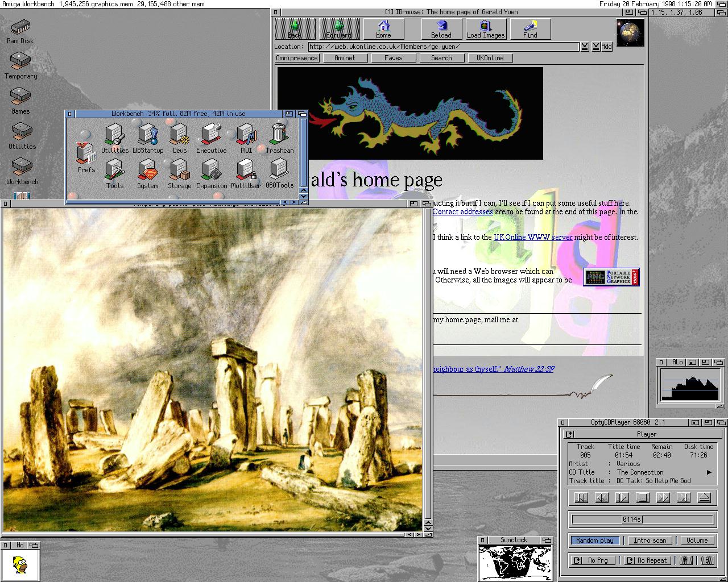Open the Tools drawer
This screenshot has height=582, width=728.
pyautogui.click(x=115, y=174)
